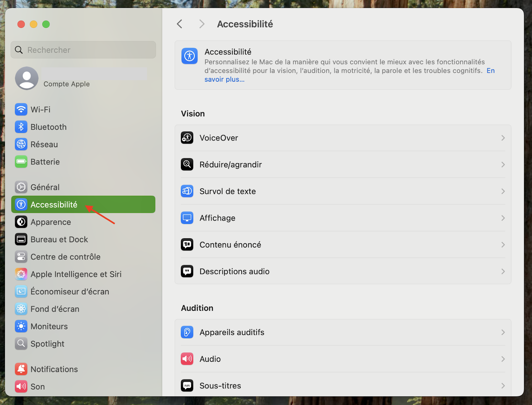The image size is (532, 405).
Task: Select Fond d'écran in the sidebar
Action: pos(54,309)
